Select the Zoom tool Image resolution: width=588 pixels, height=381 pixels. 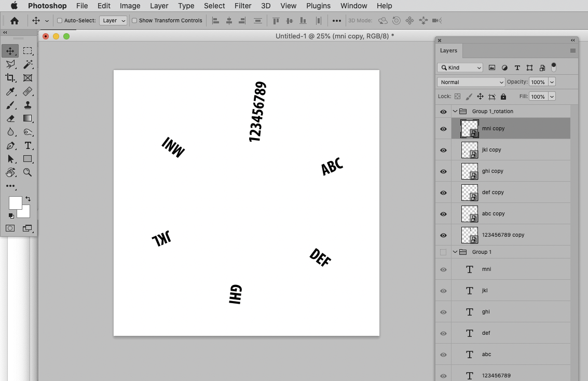tap(28, 172)
